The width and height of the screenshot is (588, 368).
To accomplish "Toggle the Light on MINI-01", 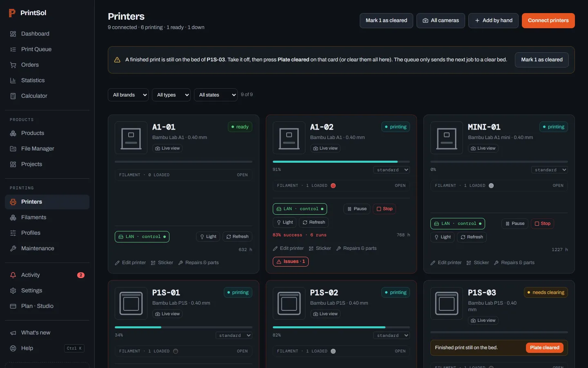I will point(442,237).
